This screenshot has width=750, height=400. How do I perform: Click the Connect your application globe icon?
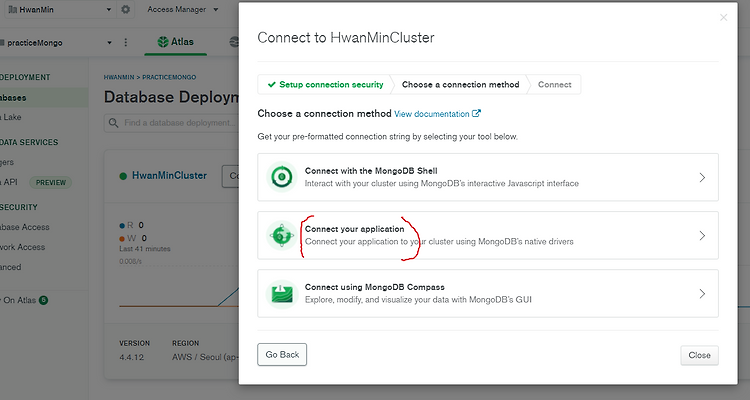[x=281, y=235]
